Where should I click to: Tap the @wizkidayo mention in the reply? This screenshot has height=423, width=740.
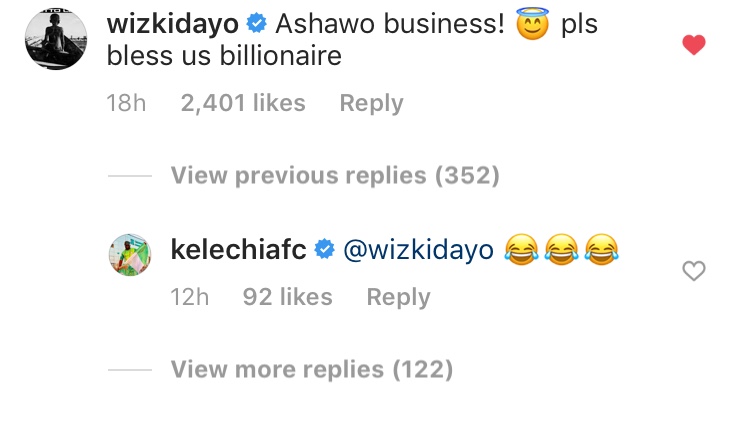410,250
